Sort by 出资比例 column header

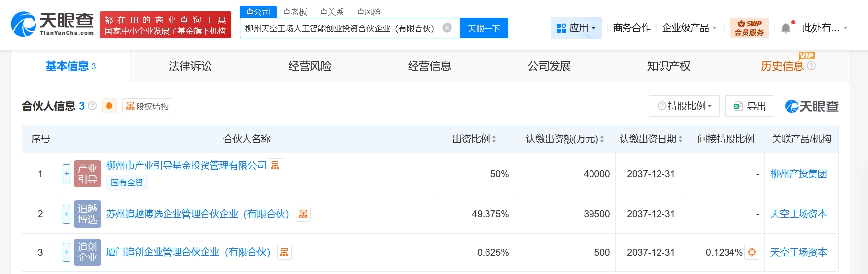(474, 139)
